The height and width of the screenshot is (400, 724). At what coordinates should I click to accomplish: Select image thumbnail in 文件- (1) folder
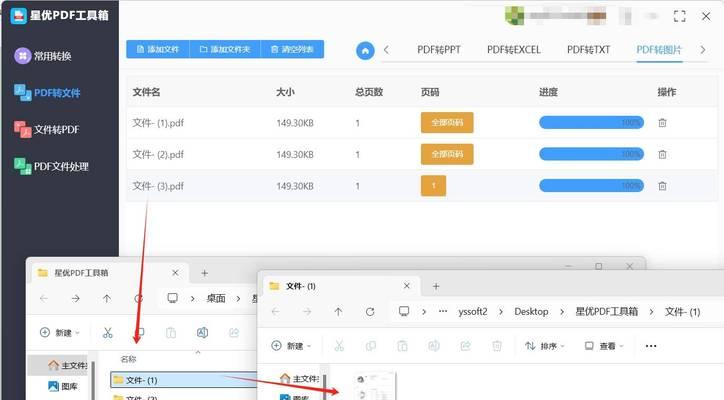point(375,386)
